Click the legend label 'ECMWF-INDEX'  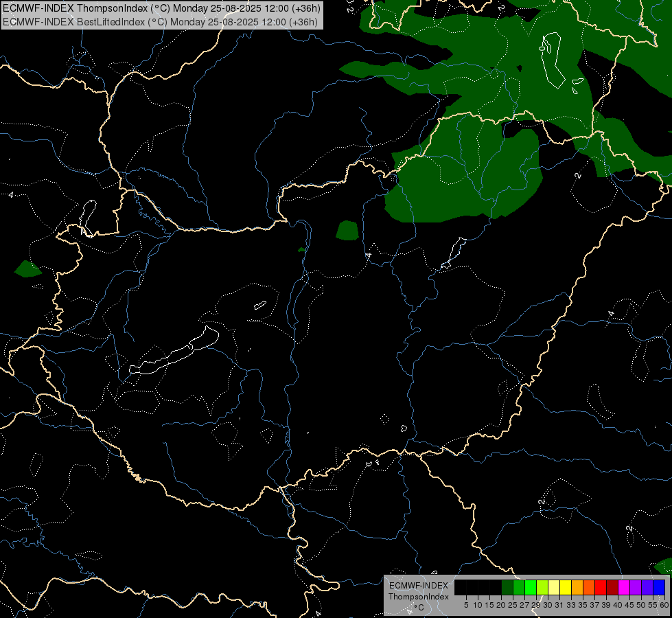tap(419, 586)
